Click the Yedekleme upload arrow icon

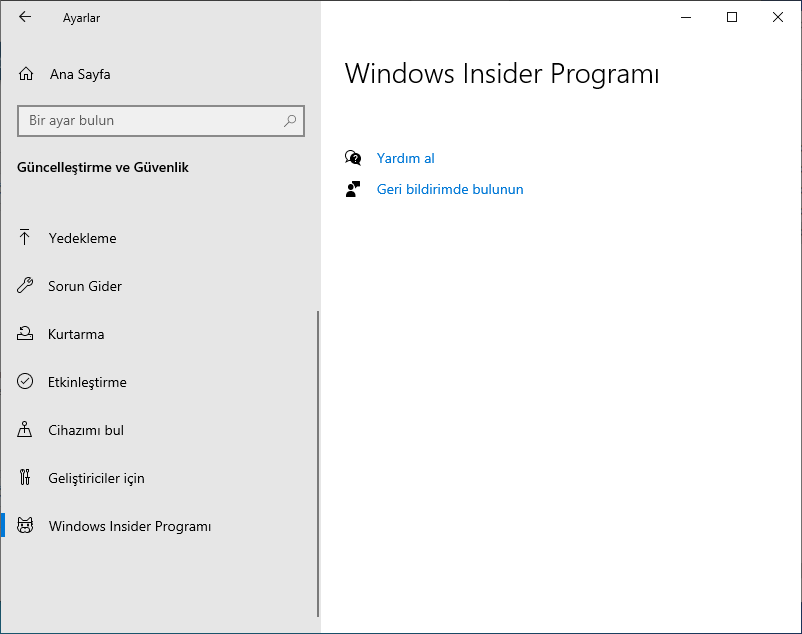25,238
